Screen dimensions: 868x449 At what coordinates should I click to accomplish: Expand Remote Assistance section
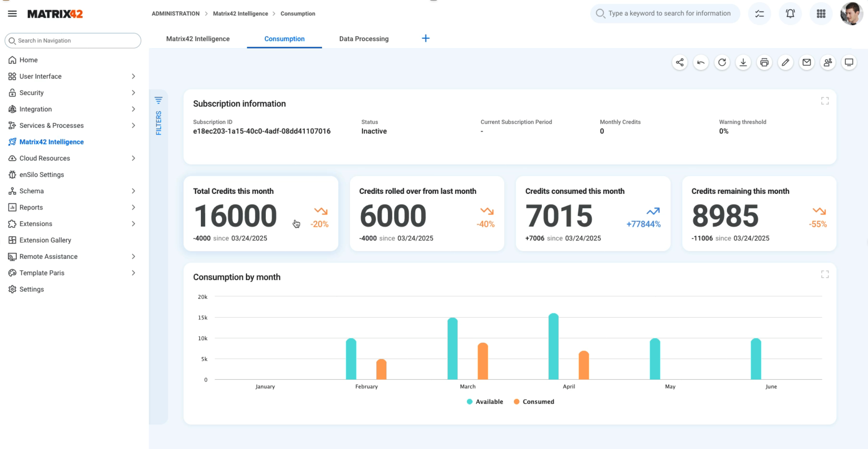pos(133,256)
